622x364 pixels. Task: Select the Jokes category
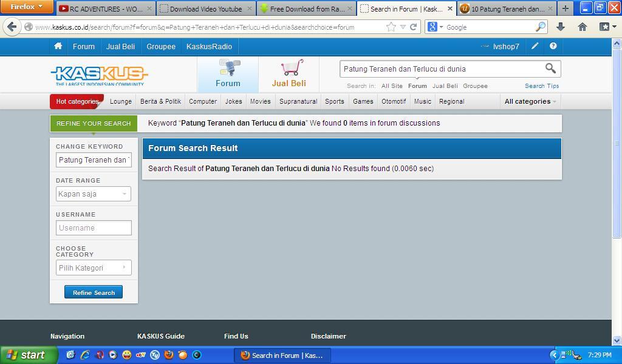coord(234,101)
